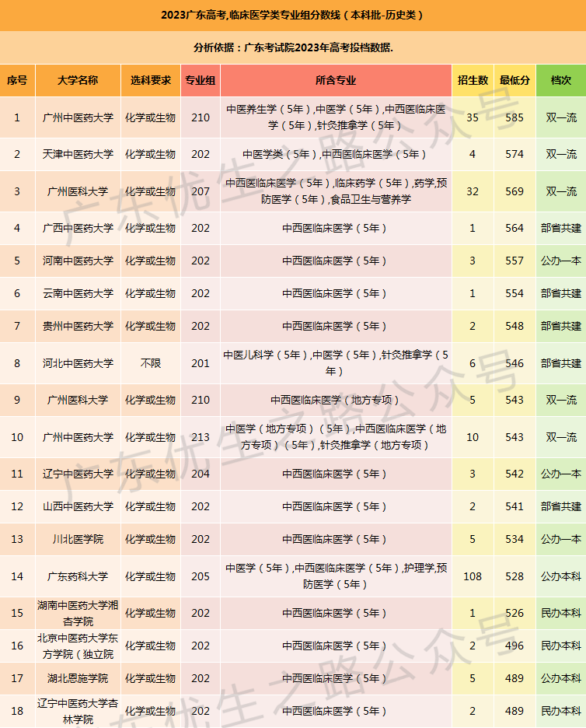The image size is (586, 728).
Task: Click '民办本科' tier in row 16
Action: [x=561, y=646]
